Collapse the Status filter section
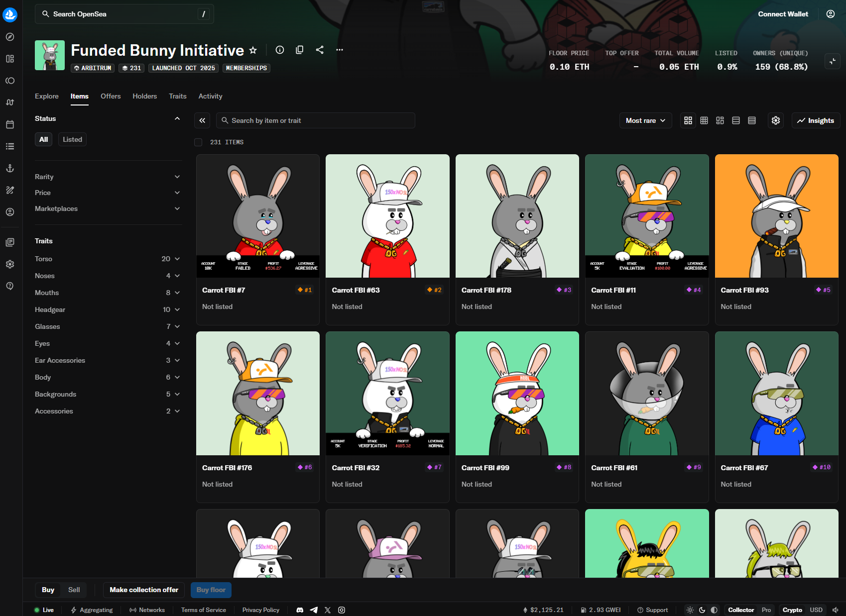 pyautogui.click(x=177, y=118)
